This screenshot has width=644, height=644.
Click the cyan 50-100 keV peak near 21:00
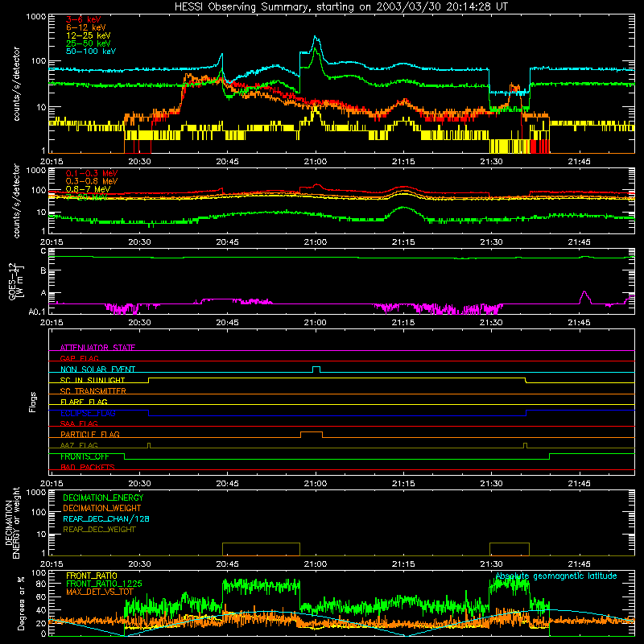pyautogui.click(x=316, y=37)
